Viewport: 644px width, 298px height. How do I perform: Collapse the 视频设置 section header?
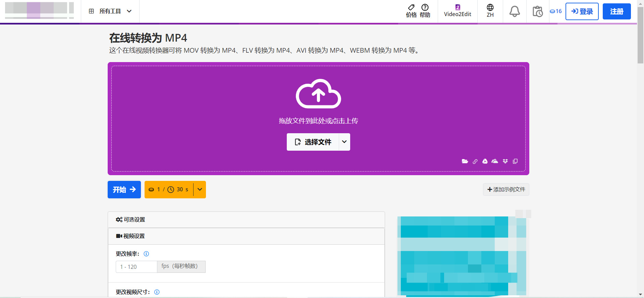pyautogui.click(x=246, y=236)
